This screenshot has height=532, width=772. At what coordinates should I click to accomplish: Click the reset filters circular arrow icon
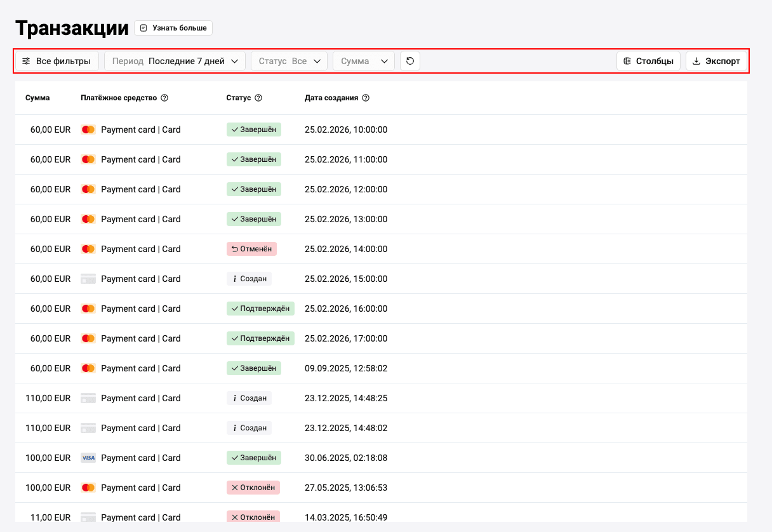point(410,61)
